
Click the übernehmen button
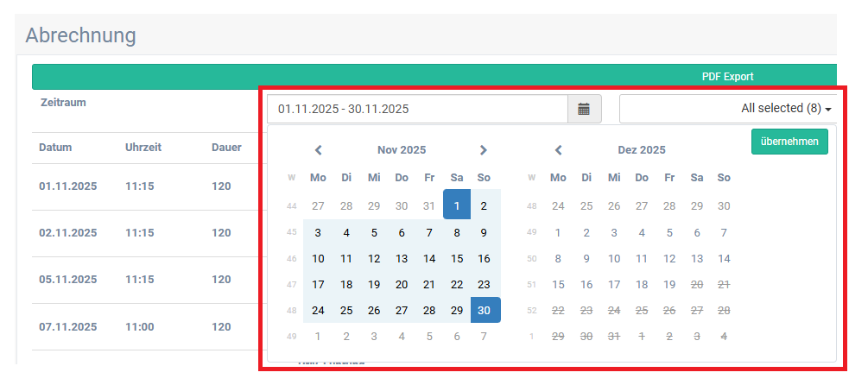click(789, 142)
